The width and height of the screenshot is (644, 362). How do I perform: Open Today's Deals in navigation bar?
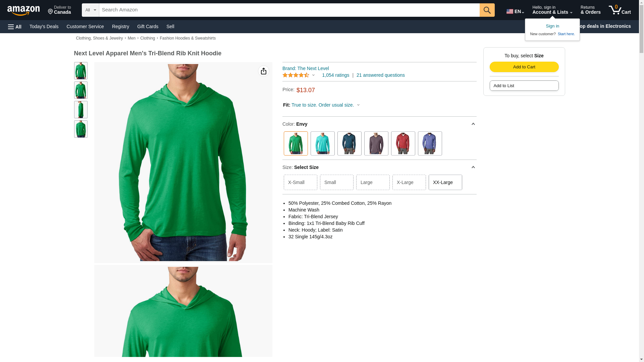pos(44,26)
